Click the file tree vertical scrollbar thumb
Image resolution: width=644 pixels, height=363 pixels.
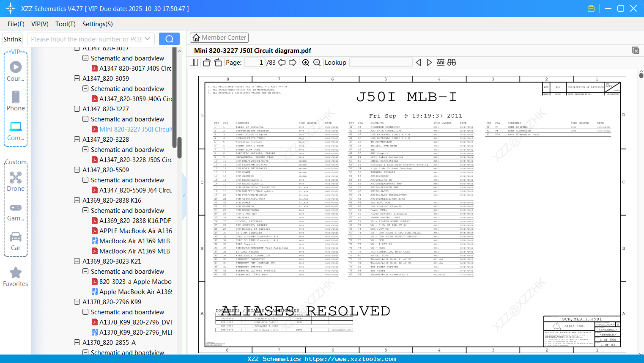179,147
